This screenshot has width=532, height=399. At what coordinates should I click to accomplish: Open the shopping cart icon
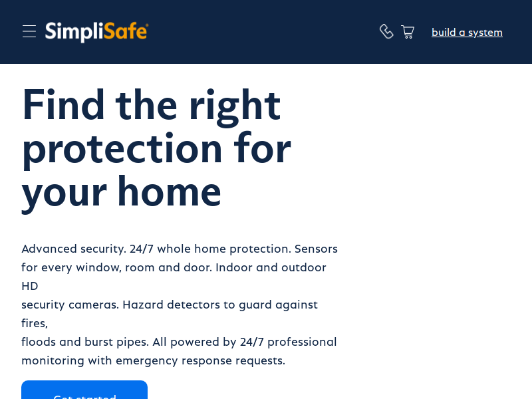point(408,32)
